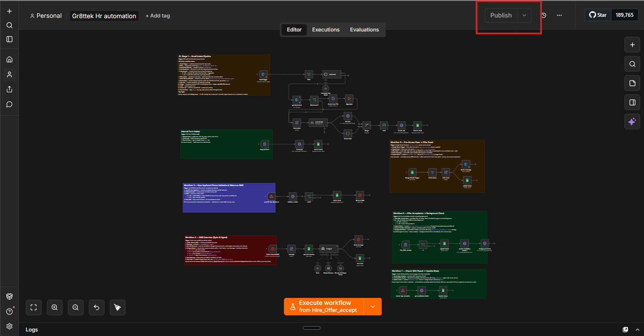
Task: Click the undo/reset zoom arrow button
Action: (x=96, y=307)
